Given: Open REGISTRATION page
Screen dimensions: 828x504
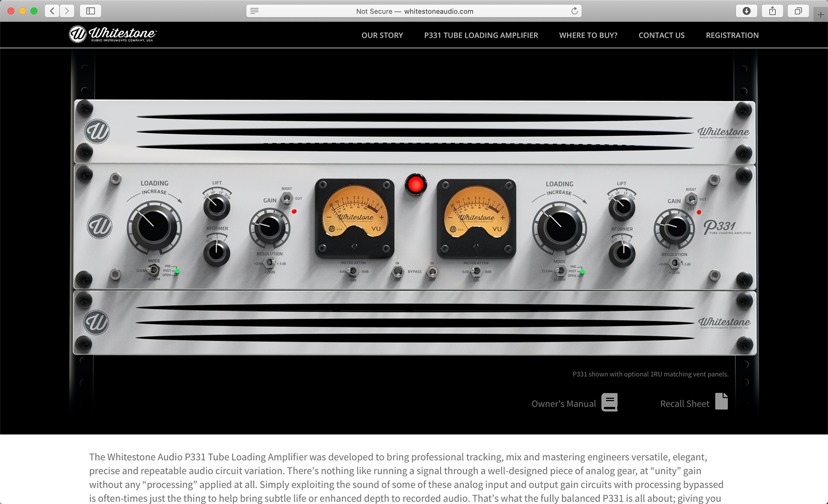Looking at the screenshot, I should point(732,35).
